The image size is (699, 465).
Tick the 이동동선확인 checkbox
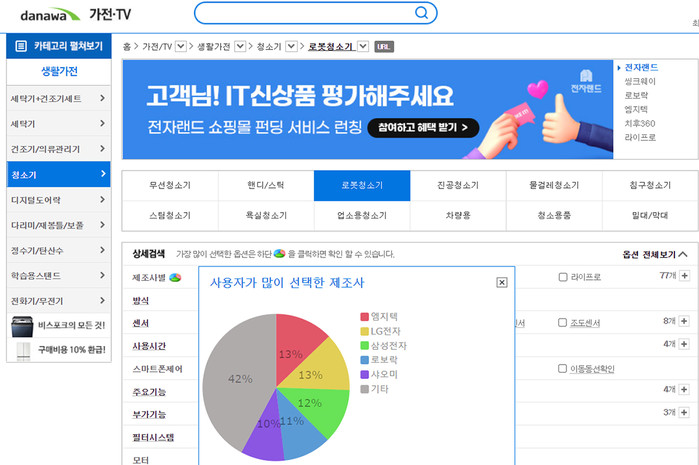(x=563, y=368)
